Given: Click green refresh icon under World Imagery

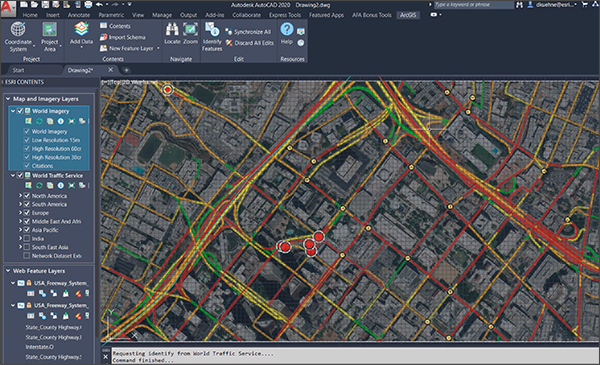Looking at the screenshot, I should (39, 121).
